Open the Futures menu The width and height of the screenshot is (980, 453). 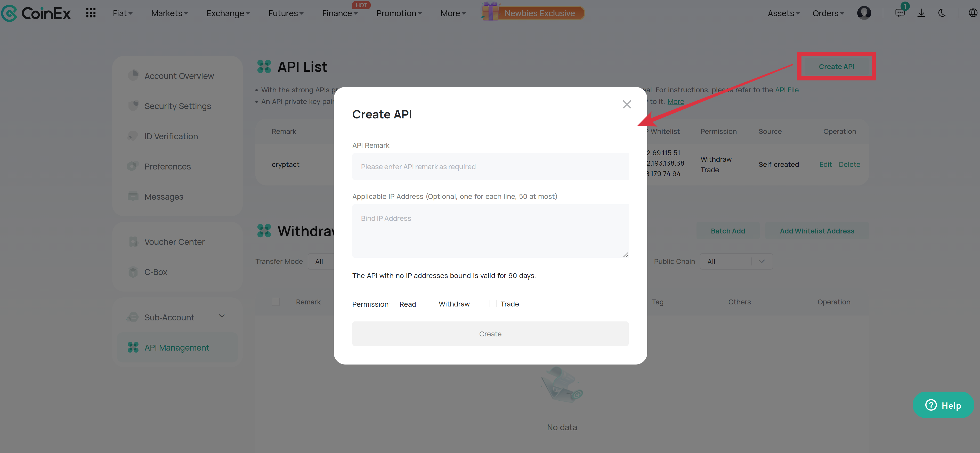(286, 13)
